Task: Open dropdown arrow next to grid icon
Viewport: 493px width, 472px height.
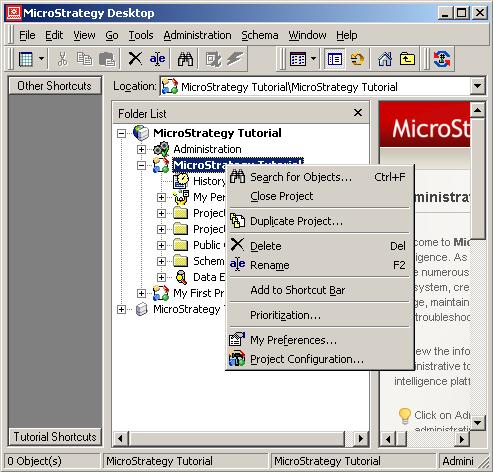Action: (41, 59)
